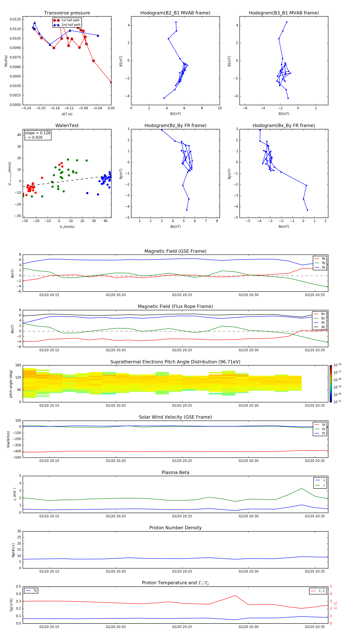
Task: Click the 'Vx' velocity legend entry
Action: 320,424
